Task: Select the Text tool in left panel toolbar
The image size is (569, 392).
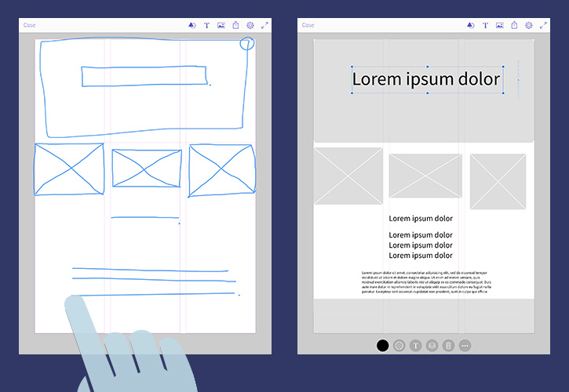Action: [x=206, y=25]
